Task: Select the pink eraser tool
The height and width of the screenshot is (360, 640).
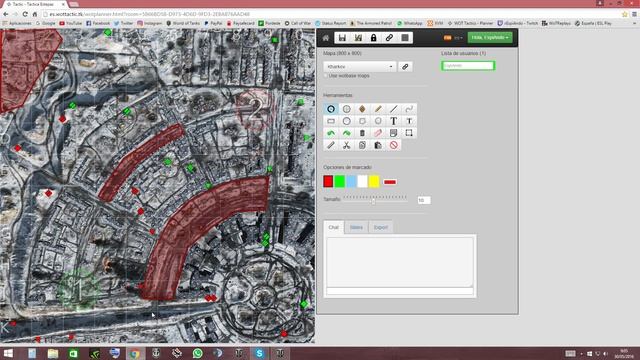Action: (x=378, y=133)
